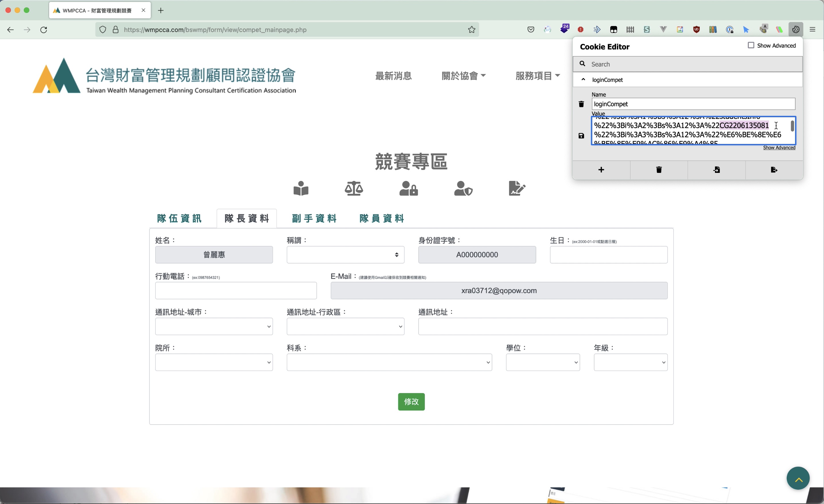The height and width of the screenshot is (504, 824).
Task: Bookmark this page with the star icon
Action: tap(471, 30)
